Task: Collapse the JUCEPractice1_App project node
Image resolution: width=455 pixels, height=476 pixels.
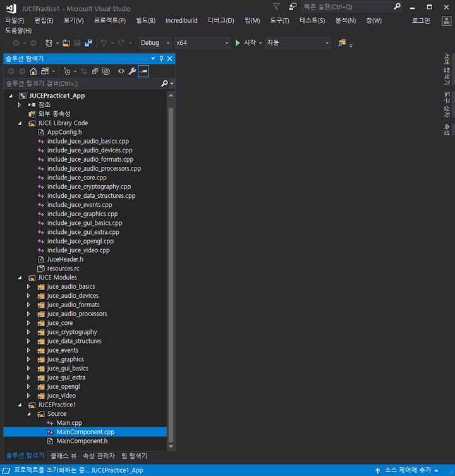Action: click(11, 96)
